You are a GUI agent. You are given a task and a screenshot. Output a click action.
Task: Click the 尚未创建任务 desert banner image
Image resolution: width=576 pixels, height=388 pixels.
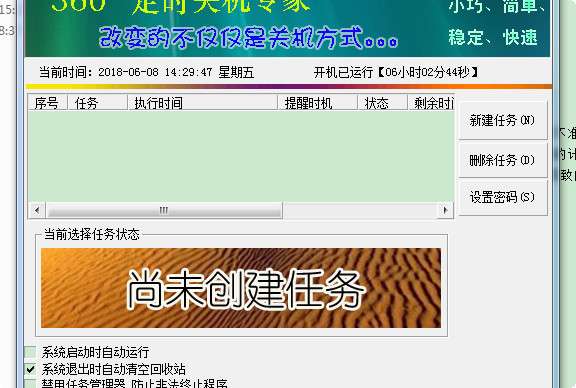point(241,288)
